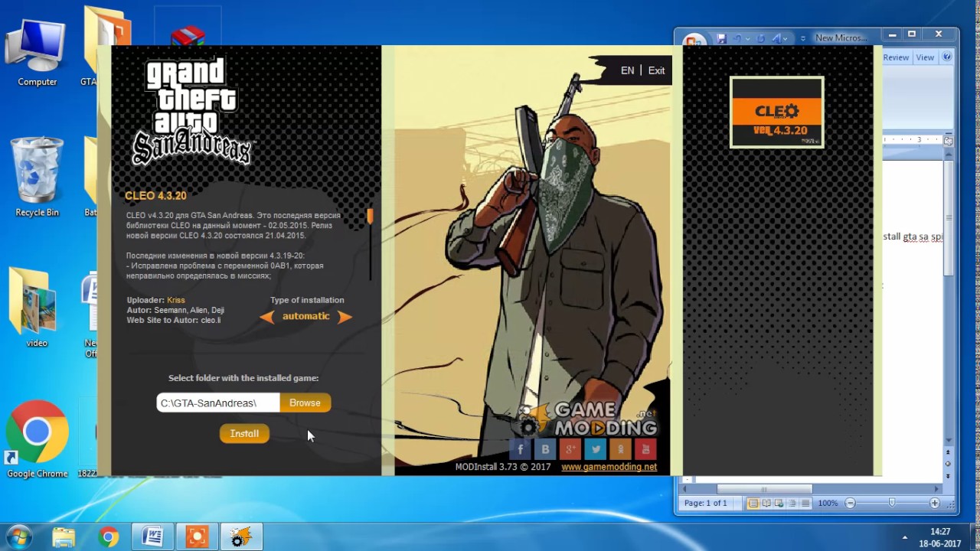Click Word's horizontal scrollbar thumb
This screenshot has width=980, height=551.
(x=764, y=489)
